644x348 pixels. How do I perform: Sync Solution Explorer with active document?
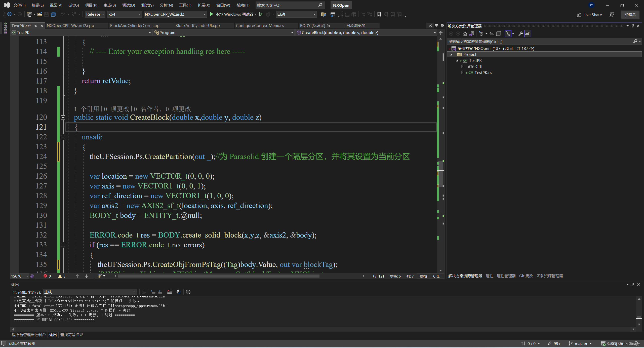click(471, 33)
